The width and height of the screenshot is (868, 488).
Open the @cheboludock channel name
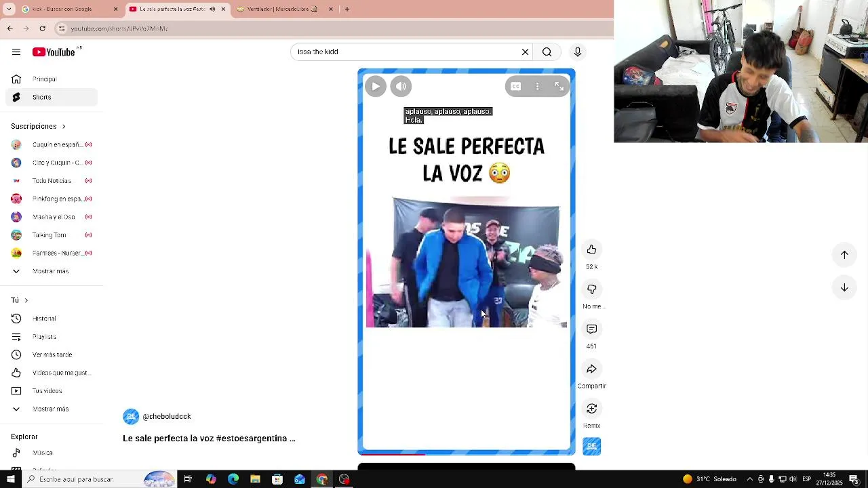167,417
